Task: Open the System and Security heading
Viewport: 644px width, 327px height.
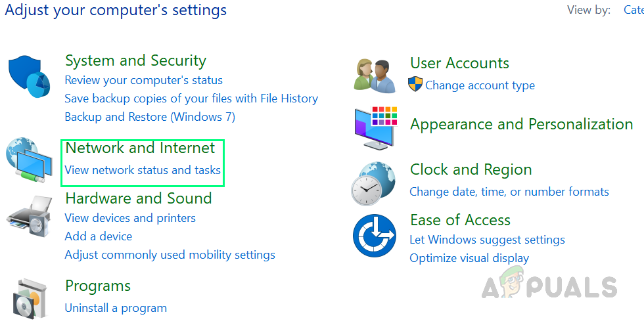Action: tap(135, 60)
